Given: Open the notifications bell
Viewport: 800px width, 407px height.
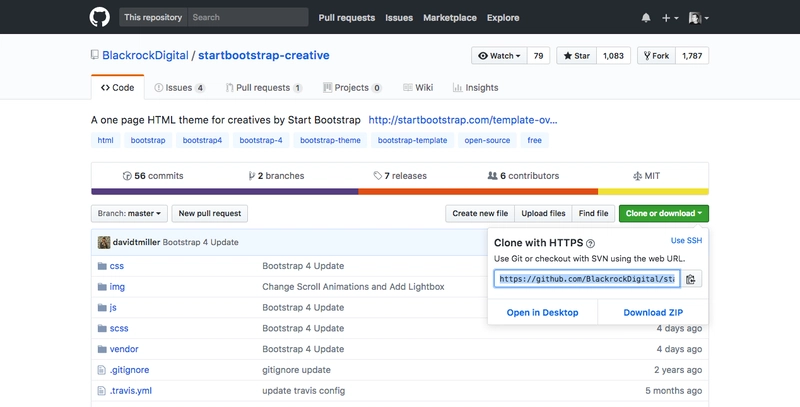Looking at the screenshot, I should pyautogui.click(x=646, y=17).
